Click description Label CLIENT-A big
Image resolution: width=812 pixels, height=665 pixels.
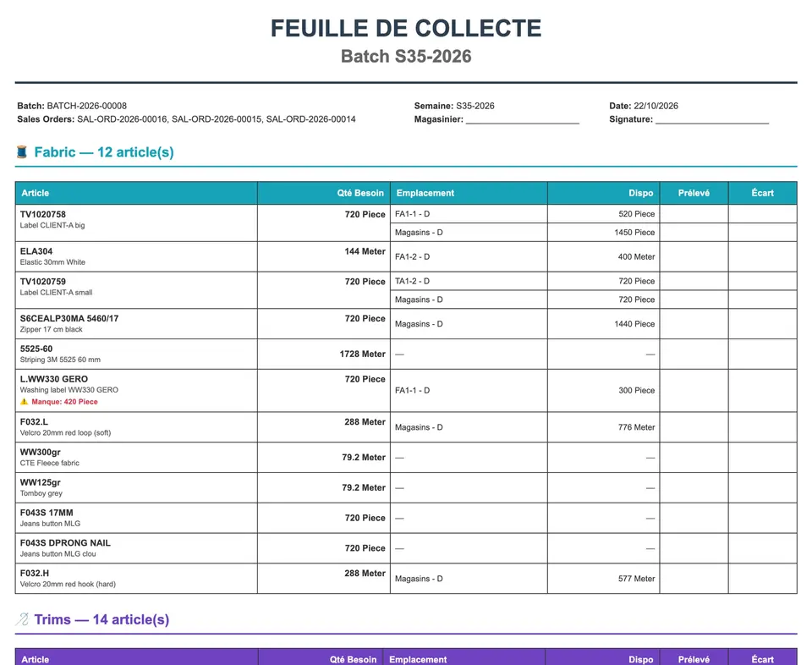coord(52,225)
